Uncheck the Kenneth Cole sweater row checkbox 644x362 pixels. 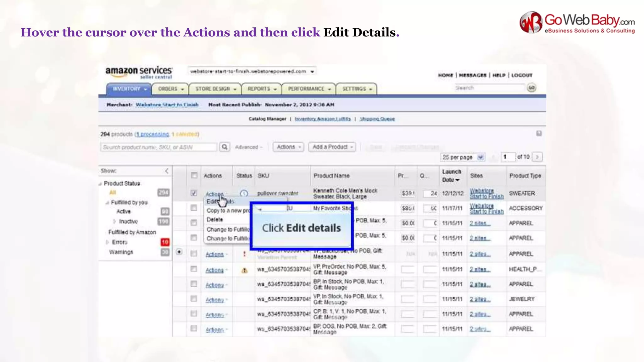coord(194,193)
